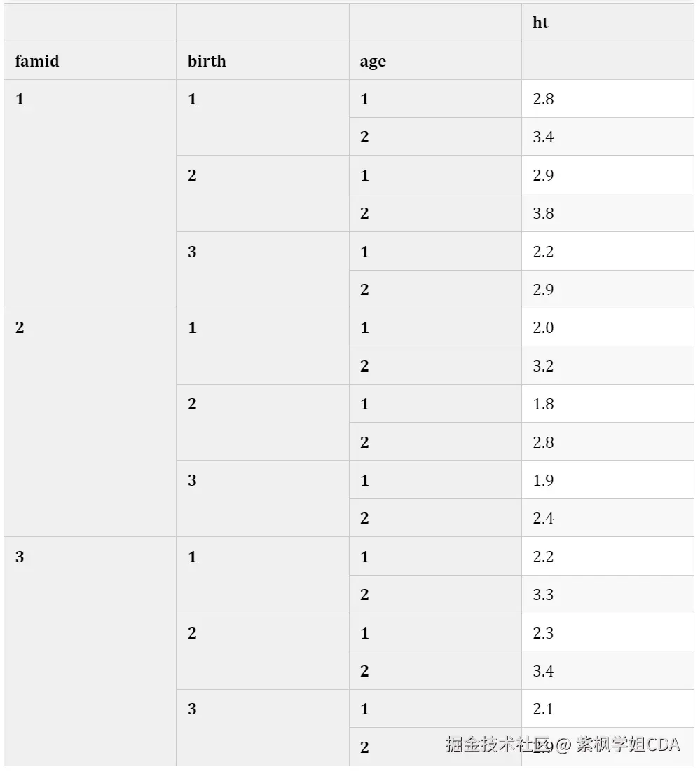This screenshot has height=774, width=700.
Task: Click the ht value 1.8 cell
Action: coord(543,404)
